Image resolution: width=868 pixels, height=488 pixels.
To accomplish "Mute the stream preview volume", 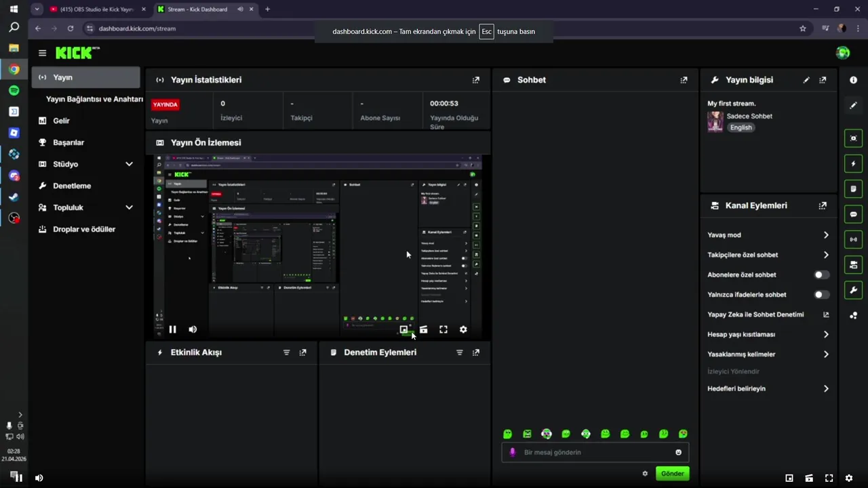I will click(193, 329).
